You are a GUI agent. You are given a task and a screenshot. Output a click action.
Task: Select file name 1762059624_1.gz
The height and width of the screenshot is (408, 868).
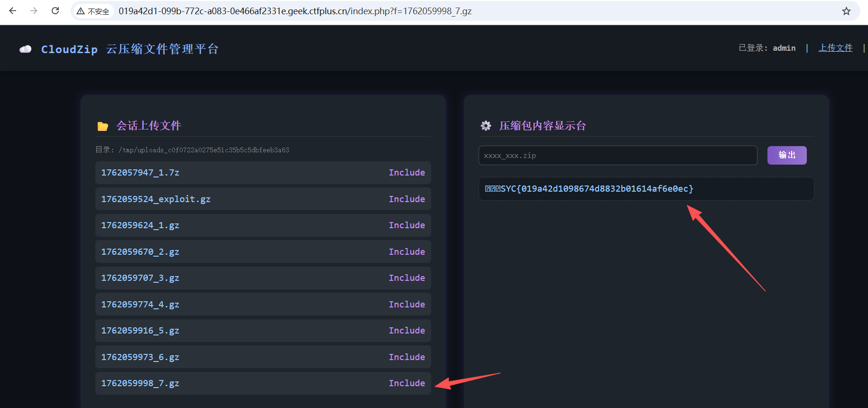tap(140, 225)
